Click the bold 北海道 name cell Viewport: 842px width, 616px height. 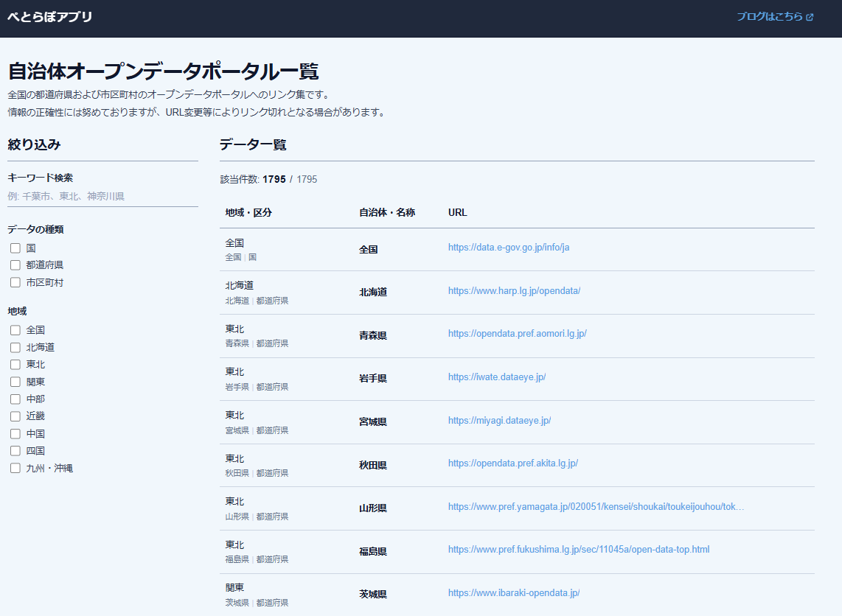[x=373, y=292]
